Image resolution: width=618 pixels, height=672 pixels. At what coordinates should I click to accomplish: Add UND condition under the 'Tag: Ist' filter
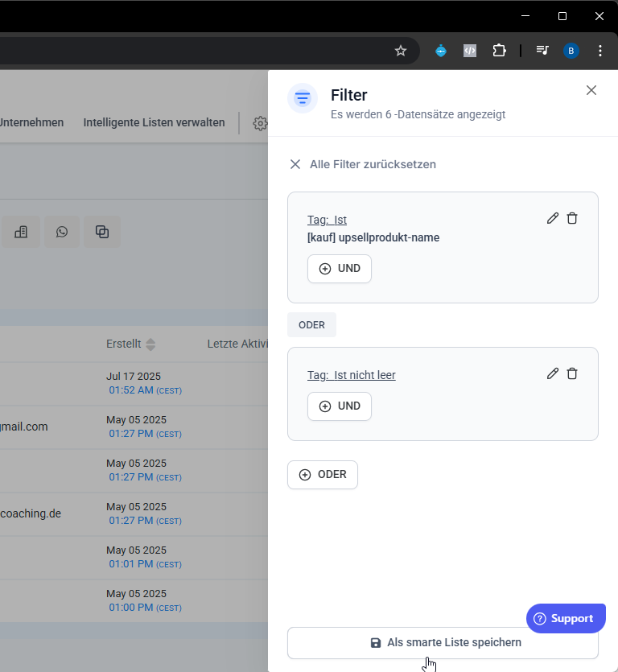coord(340,269)
